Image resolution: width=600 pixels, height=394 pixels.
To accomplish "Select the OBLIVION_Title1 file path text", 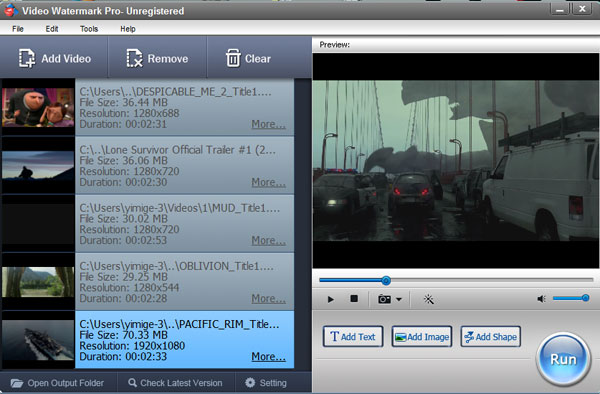I will [176, 266].
